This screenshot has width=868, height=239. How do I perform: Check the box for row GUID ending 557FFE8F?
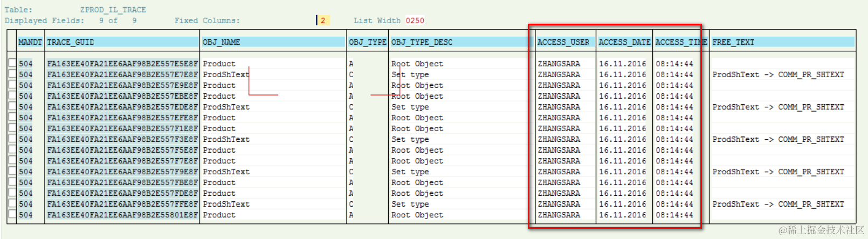tap(12, 203)
